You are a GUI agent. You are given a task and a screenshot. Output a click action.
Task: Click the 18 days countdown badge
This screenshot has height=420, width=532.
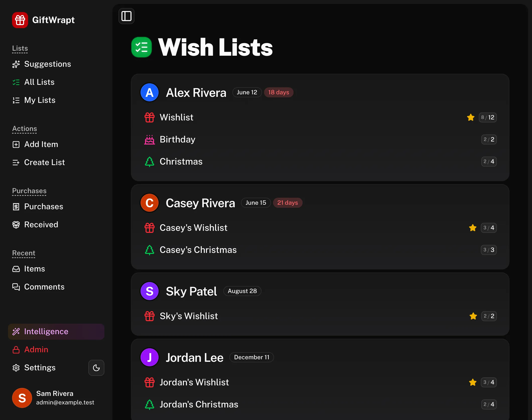click(x=279, y=92)
